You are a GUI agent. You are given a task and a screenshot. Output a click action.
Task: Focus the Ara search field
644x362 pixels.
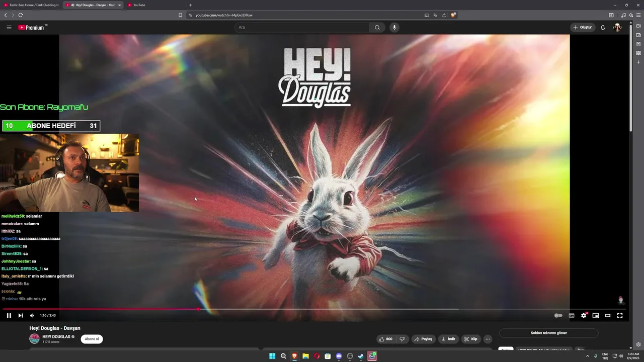click(302, 27)
